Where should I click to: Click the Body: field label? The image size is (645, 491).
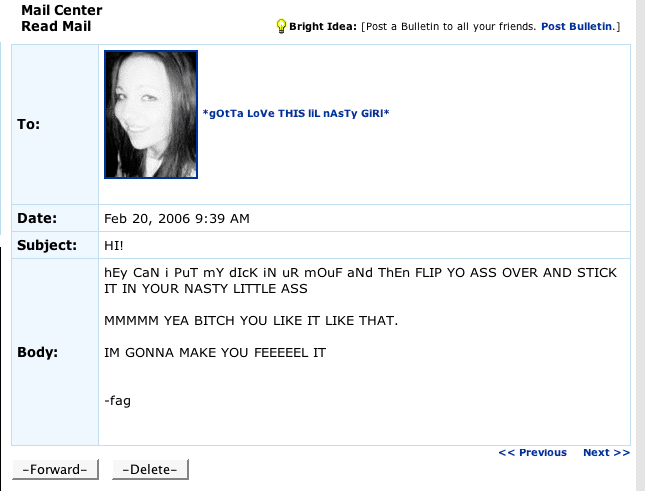37,352
